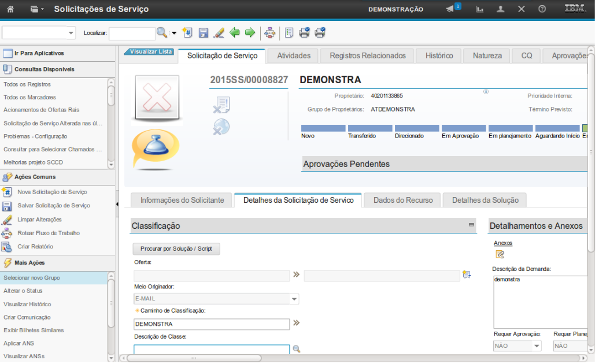The width and height of the screenshot is (610, 364).
Task: Click Procurar por Solução / Script button
Action: [x=176, y=249]
